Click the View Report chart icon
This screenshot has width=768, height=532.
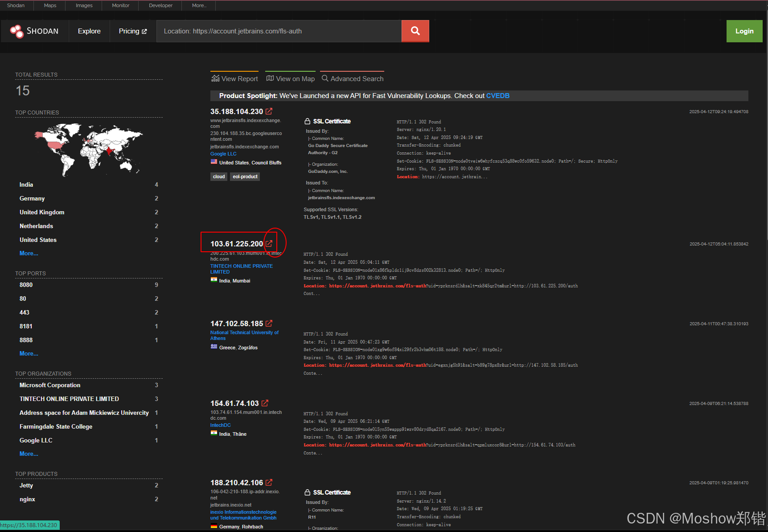click(215, 78)
